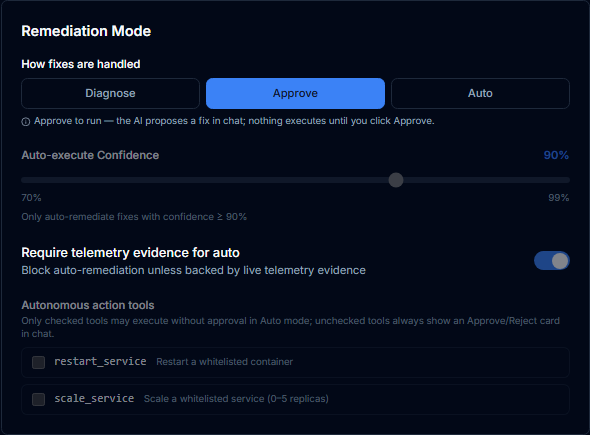This screenshot has width=590, height=435.
Task: Click the 90% confidence value
Action: 556,155
